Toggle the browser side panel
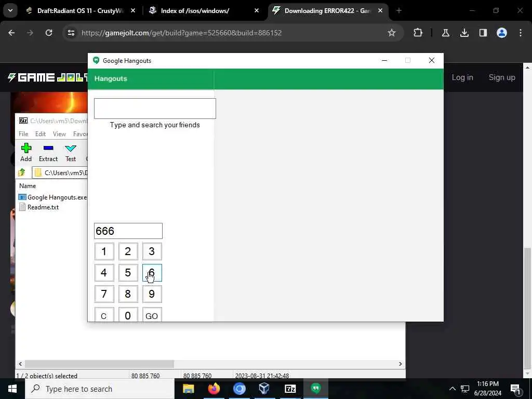Image resolution: width=532 pixels, height=399 pixels. click(483, 33)
